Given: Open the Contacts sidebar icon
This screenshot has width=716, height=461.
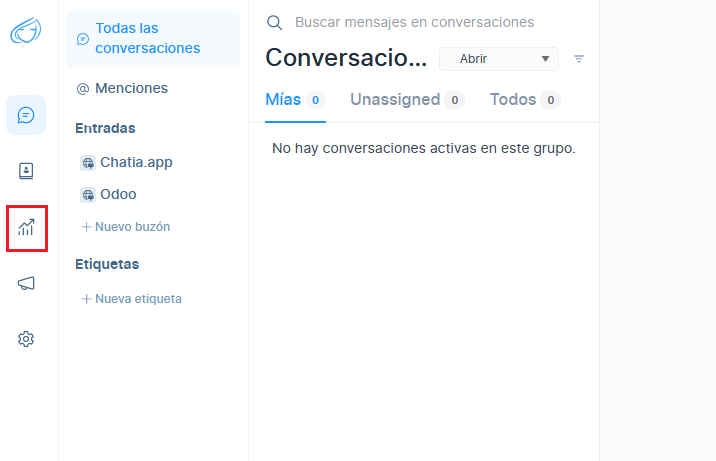Looking at the screenshot, I should (x=26, y=171).
